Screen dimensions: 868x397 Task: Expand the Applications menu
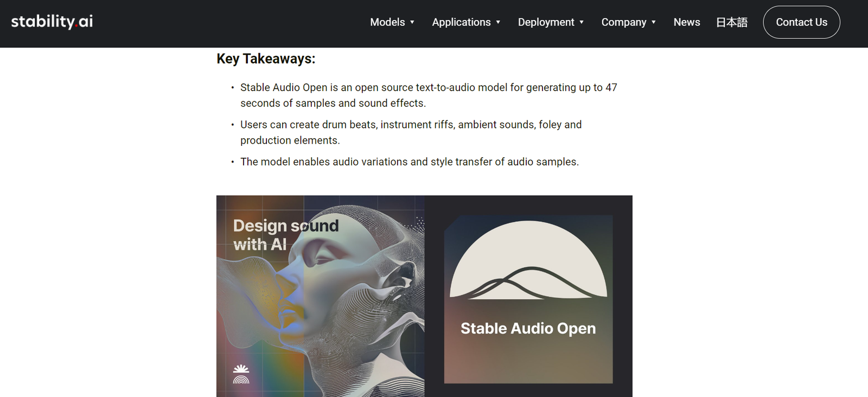tap(466, 22)
